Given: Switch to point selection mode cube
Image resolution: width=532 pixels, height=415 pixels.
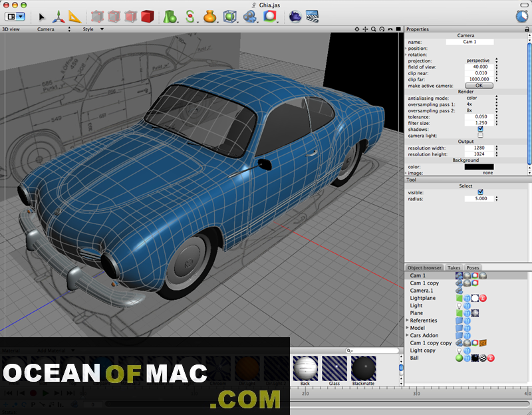Looking at the screenshot, I should click(x=97, y=16).
